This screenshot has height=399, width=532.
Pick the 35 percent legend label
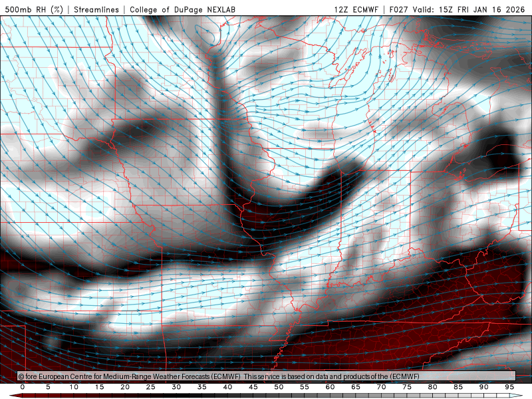(202, 387)
